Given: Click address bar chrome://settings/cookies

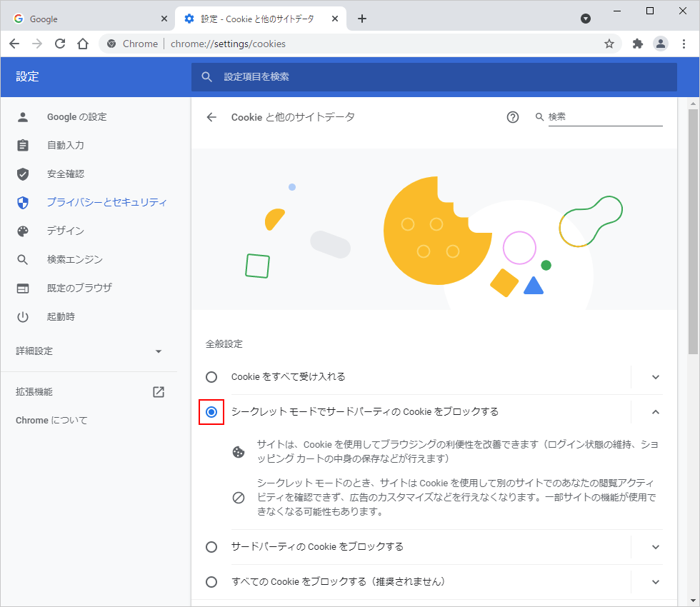Looking at the screenshot, I should click(228, 44).
